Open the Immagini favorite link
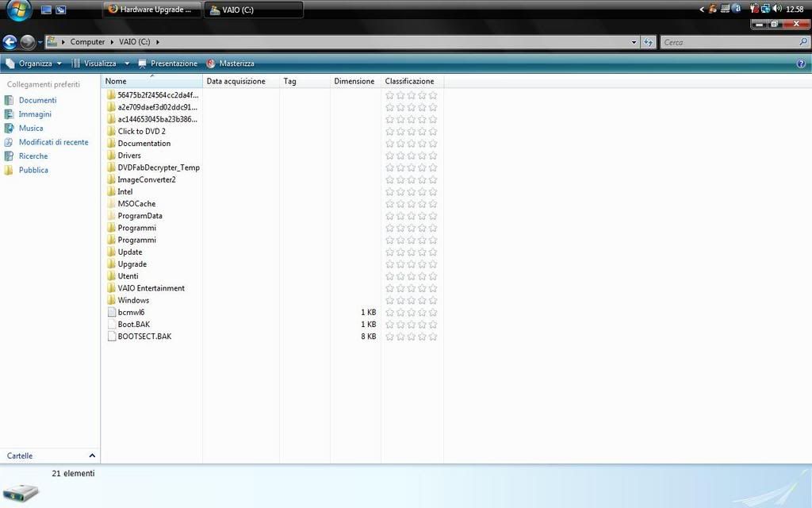The height and width of the screenshot is (508, 812). [35, 114]
